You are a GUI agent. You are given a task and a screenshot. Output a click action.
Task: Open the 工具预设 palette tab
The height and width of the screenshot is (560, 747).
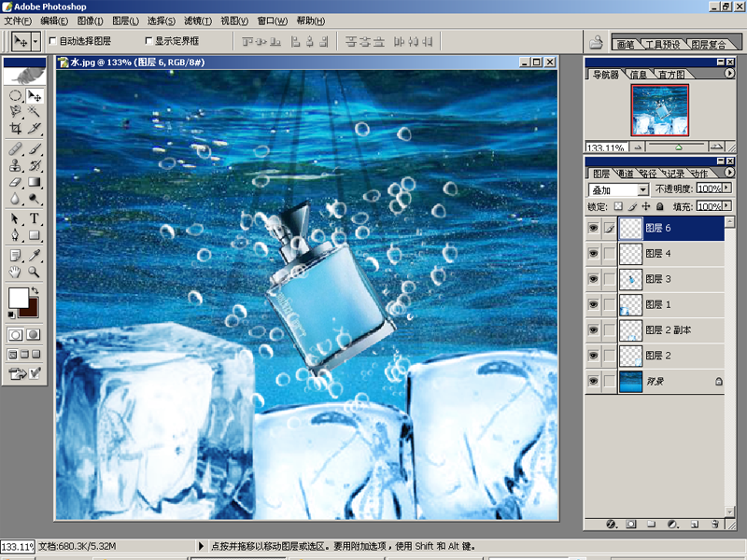point(663,44)
